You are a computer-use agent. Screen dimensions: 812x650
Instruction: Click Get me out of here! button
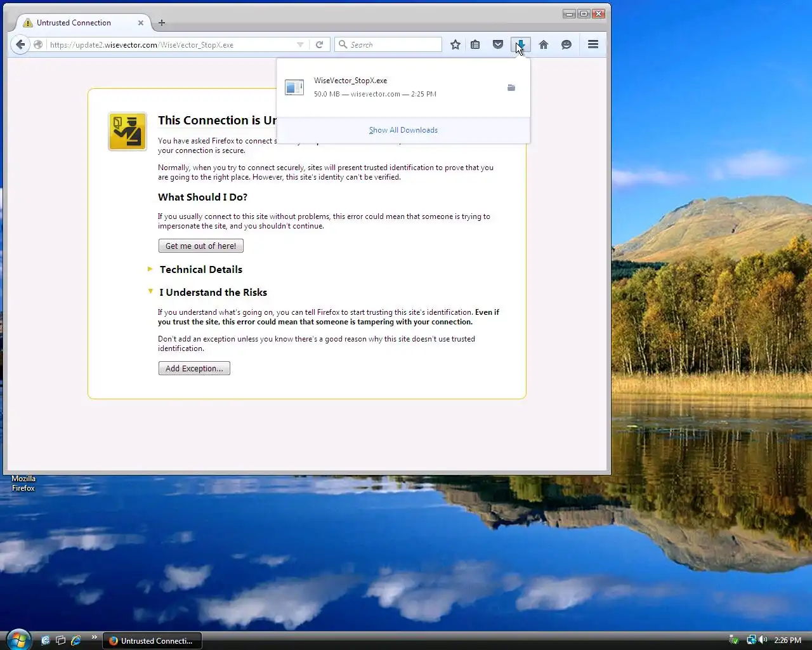pos(200,246)
